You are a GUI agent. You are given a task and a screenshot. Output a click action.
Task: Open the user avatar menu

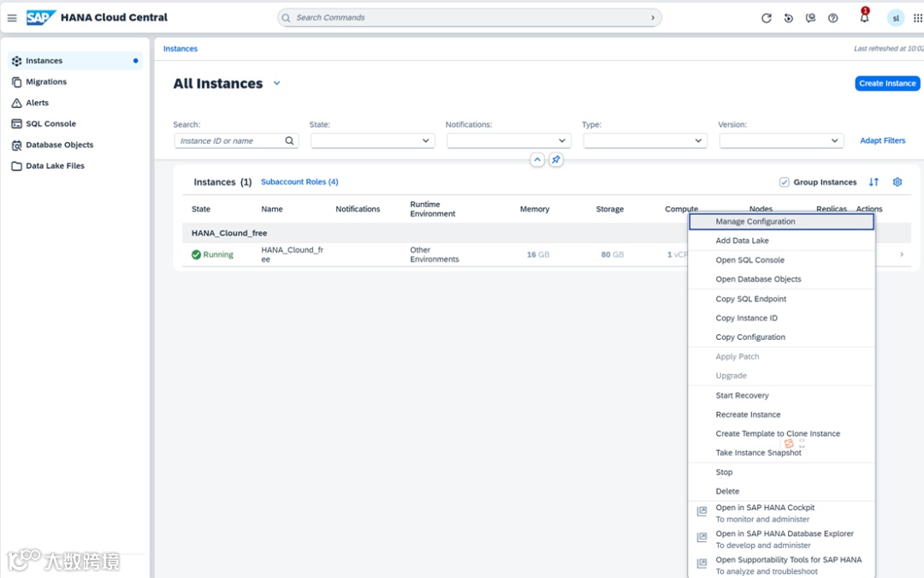[895, 18]
